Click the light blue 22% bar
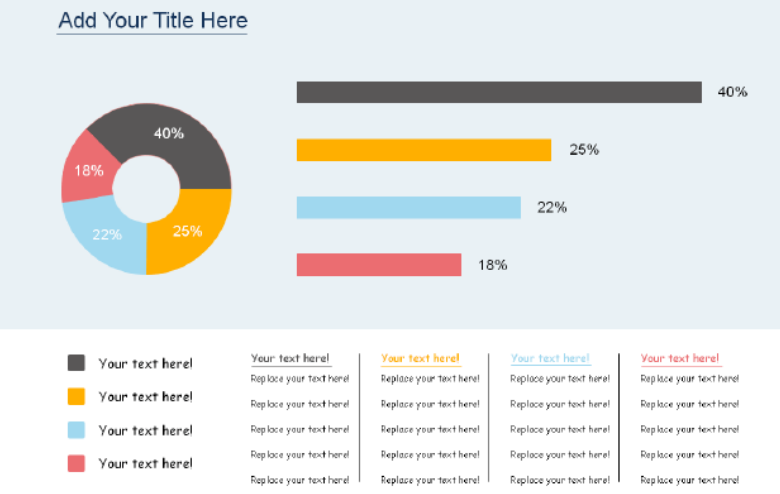 coord(408,207)
